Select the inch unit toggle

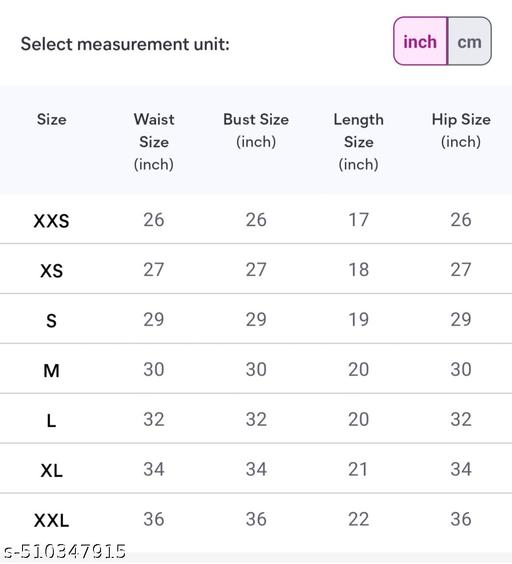pyautogui.click(x=421, y=41)
